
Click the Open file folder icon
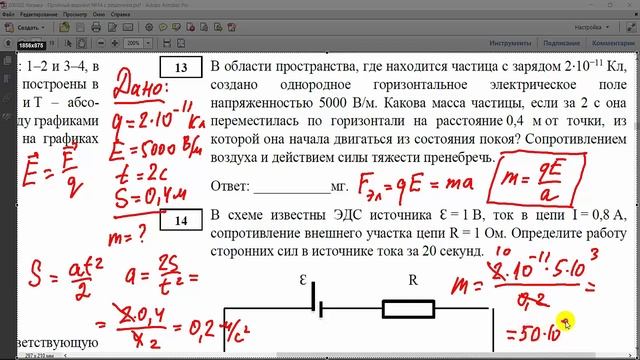tap(64, 27)
